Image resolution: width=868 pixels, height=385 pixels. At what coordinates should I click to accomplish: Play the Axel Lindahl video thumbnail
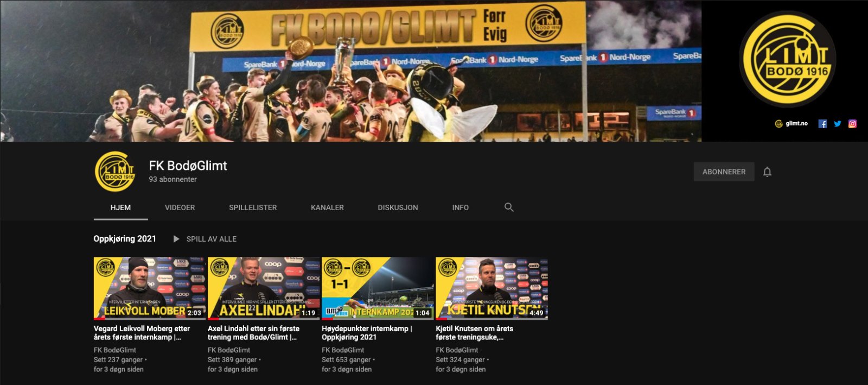(264, 288)
